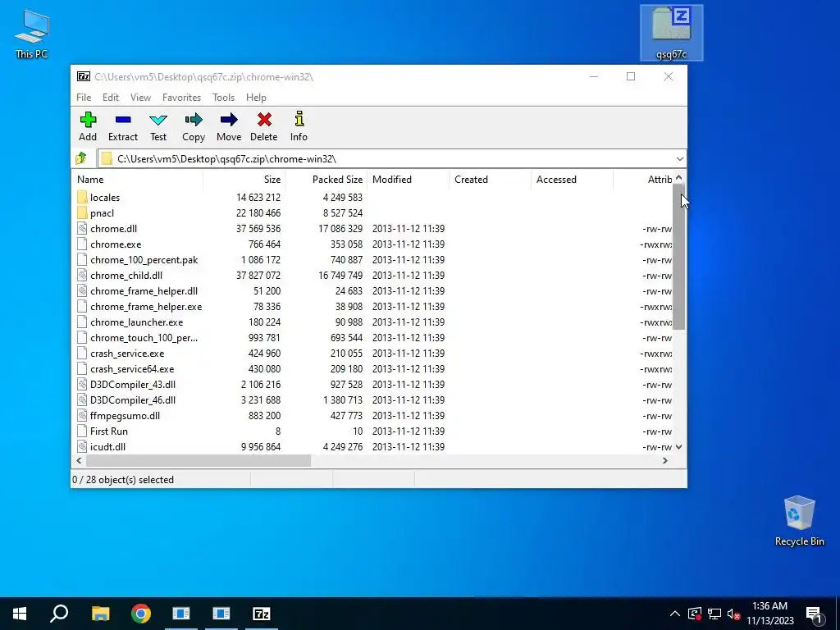Viewport: 840px width, 630px height.
Task: Open the File menu
Action: [84, 98]
